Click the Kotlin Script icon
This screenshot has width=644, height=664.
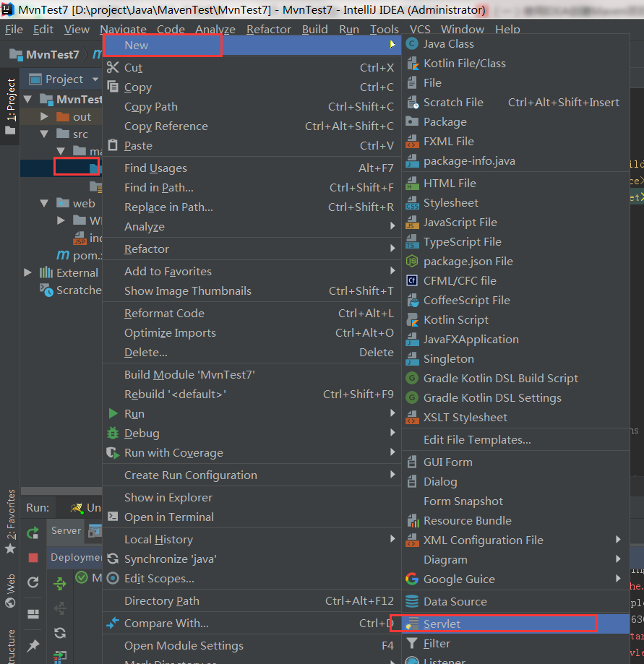point(412,319)
